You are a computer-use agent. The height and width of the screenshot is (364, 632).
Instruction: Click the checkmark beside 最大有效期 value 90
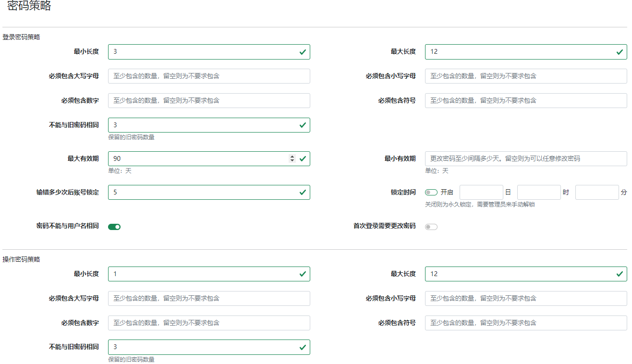(302, 158)
